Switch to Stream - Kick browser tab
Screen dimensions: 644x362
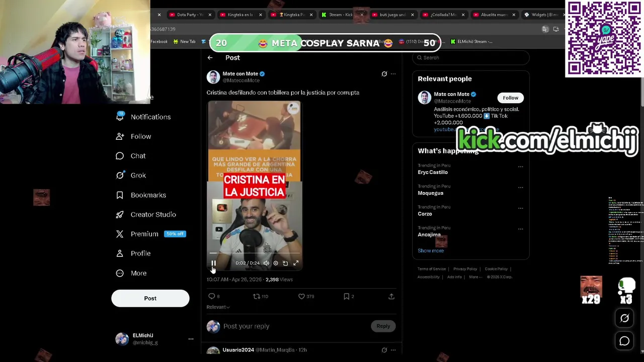pos(340,15)
